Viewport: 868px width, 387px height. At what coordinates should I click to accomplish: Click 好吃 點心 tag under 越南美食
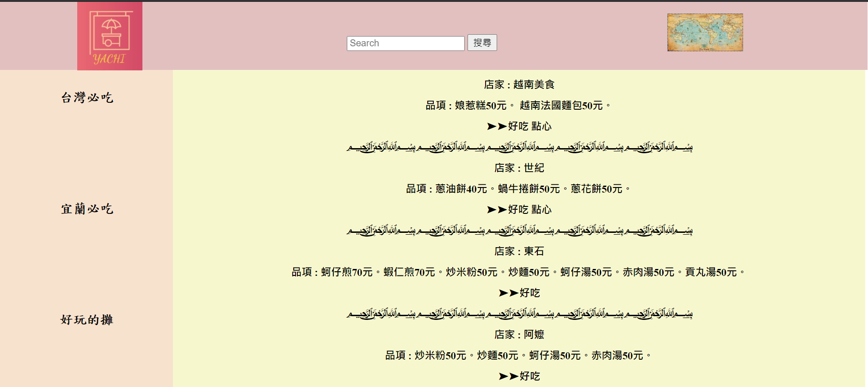point(519,126)
